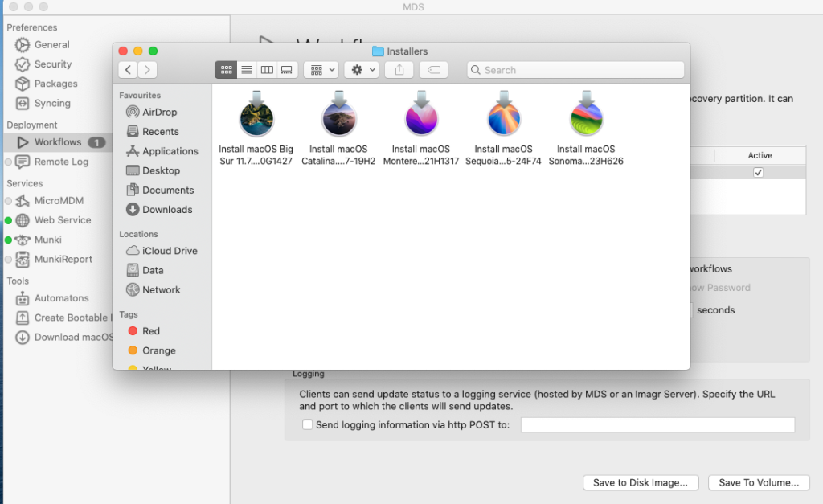Click the logging URL input field
The height and width of the screenshot is (504, 823).
pos(657,424)
